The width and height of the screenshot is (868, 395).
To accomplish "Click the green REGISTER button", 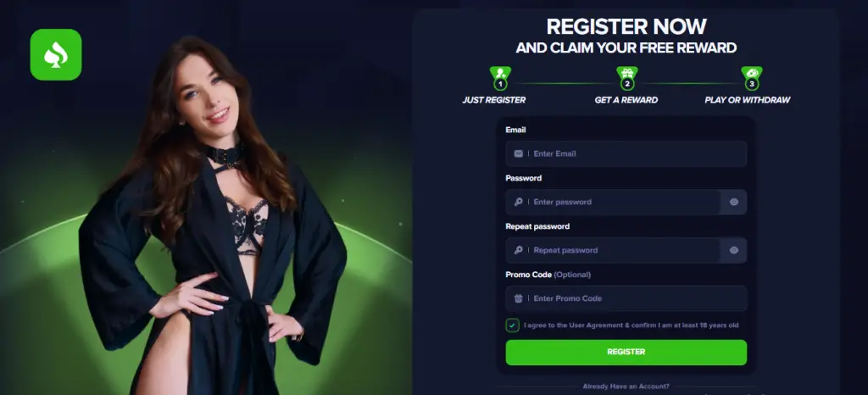I will [x=626, y=352].
